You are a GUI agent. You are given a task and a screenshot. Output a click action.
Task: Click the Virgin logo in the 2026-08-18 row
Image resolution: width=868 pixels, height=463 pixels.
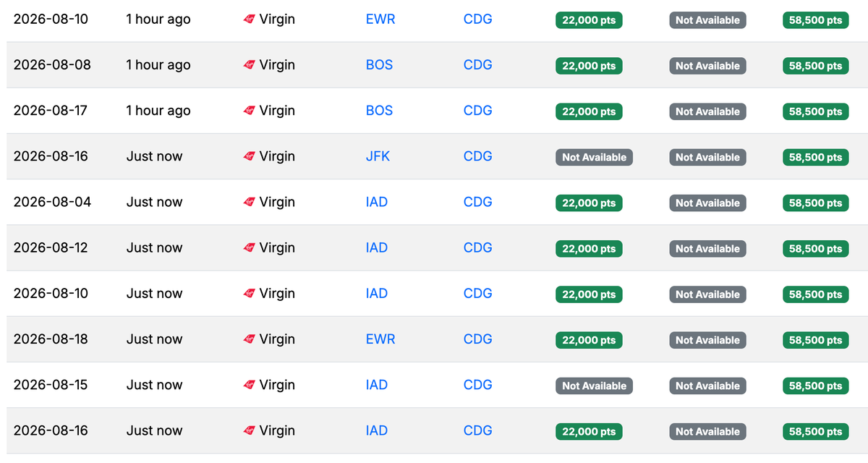pyautogui.click(x=250, y=339)
